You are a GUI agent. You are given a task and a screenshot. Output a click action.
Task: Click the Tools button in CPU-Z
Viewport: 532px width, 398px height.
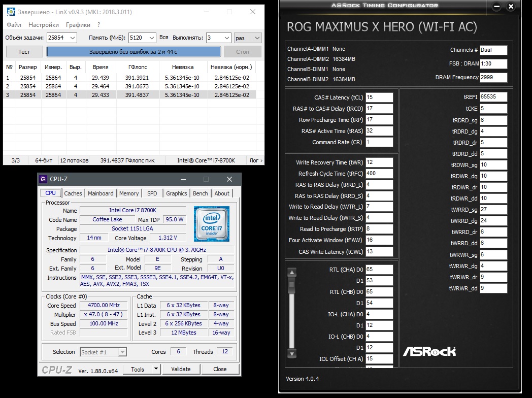[138, 369]
